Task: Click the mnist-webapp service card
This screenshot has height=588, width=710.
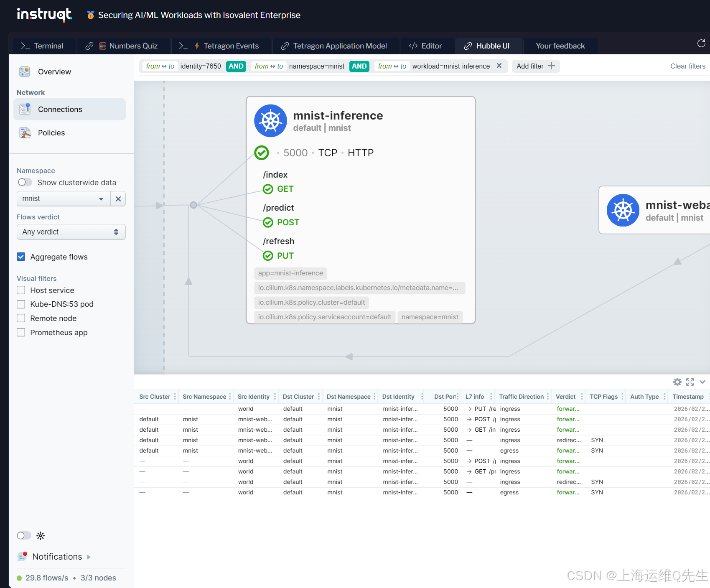Action: pos(654,210)
